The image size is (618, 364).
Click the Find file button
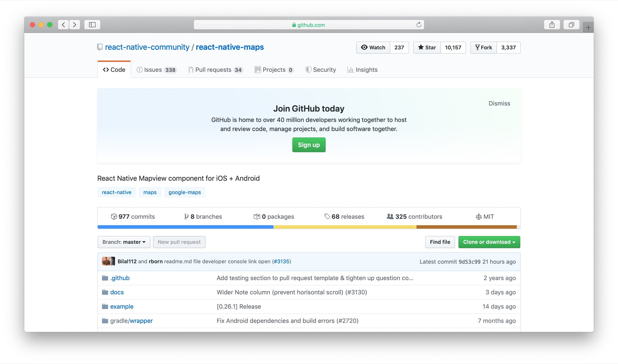[x=440, y=242]
